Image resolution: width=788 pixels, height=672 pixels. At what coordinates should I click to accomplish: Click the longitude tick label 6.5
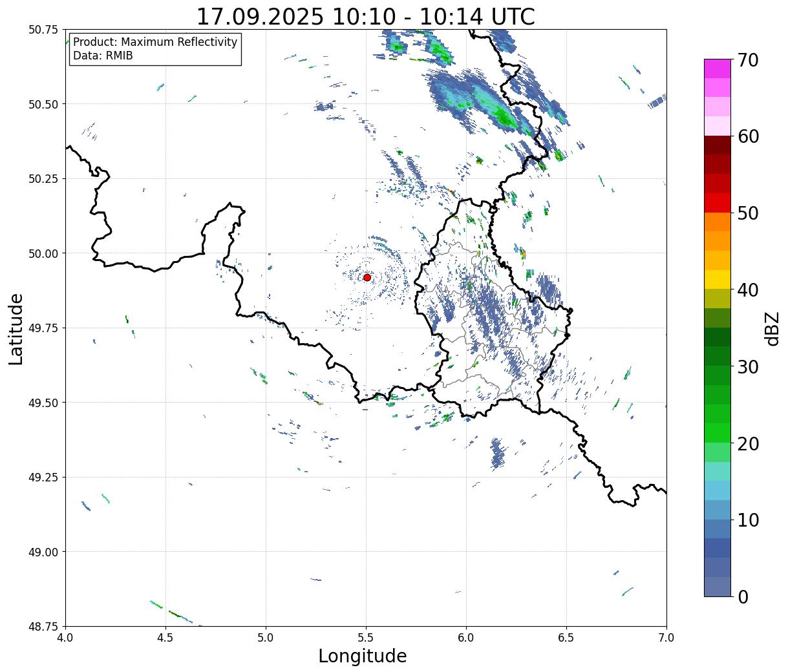(566, 638)
